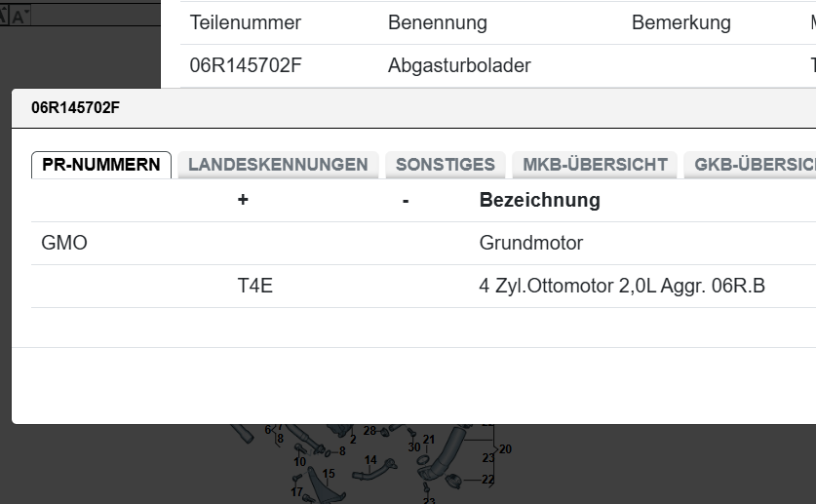Image resolution: width=816 pixels, height=504 pixels.
Task: Select part callout 15 in the diagram
Action: point(329,474)
